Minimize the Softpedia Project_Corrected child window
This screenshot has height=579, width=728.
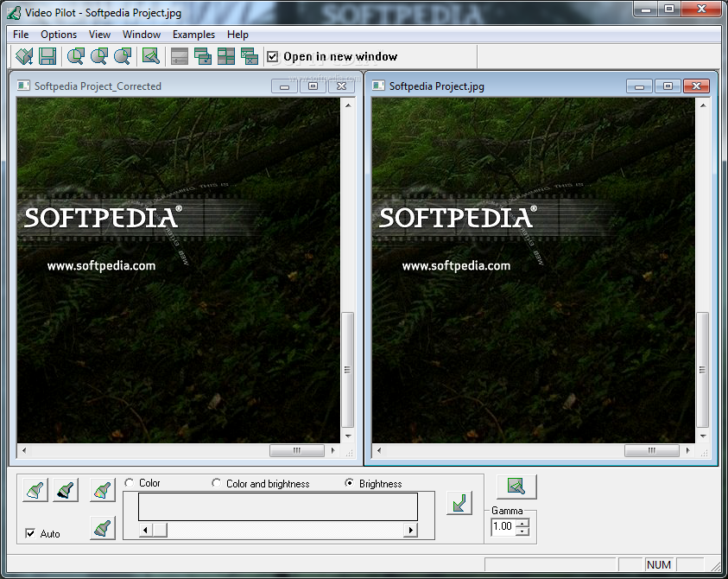[x=285, y=86]
